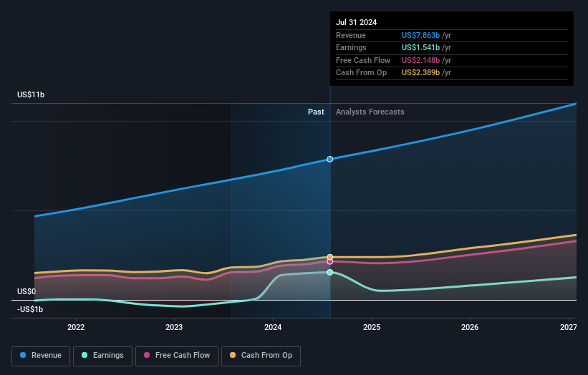This screenshot has height=375, width=588.
Task: Click the US$2.389b cash from op value
Action: 420,73
